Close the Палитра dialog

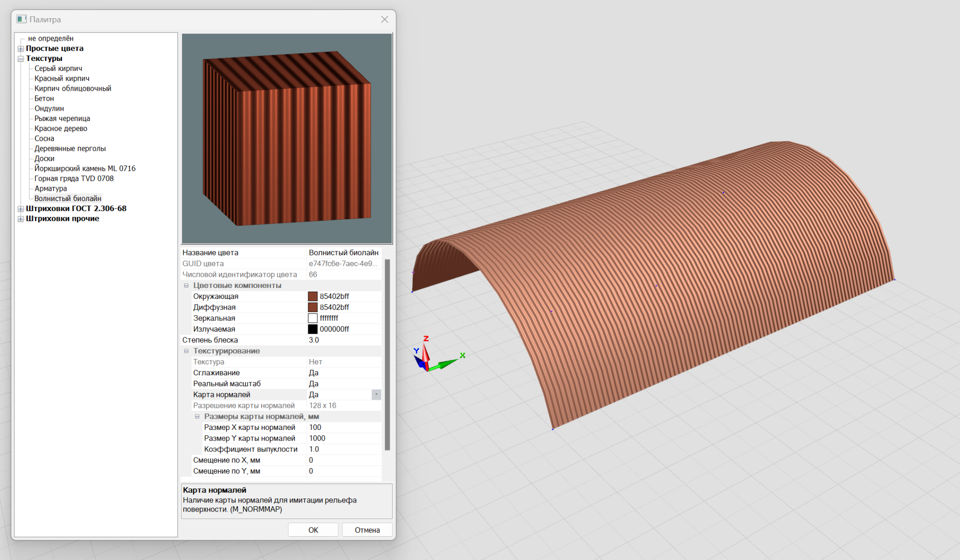tap(384, 19)
